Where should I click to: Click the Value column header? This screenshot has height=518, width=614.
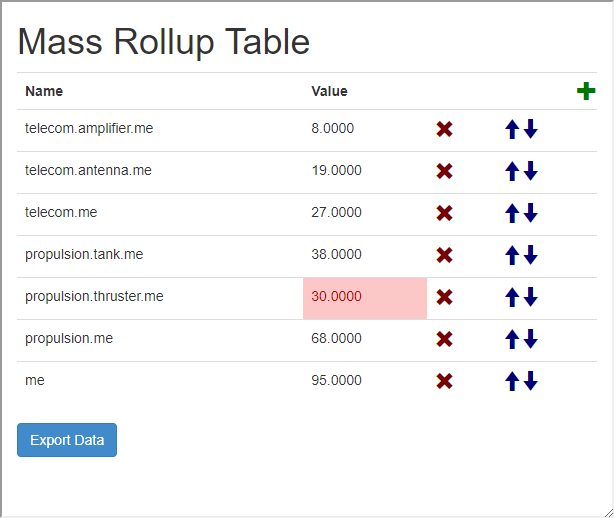330,91
